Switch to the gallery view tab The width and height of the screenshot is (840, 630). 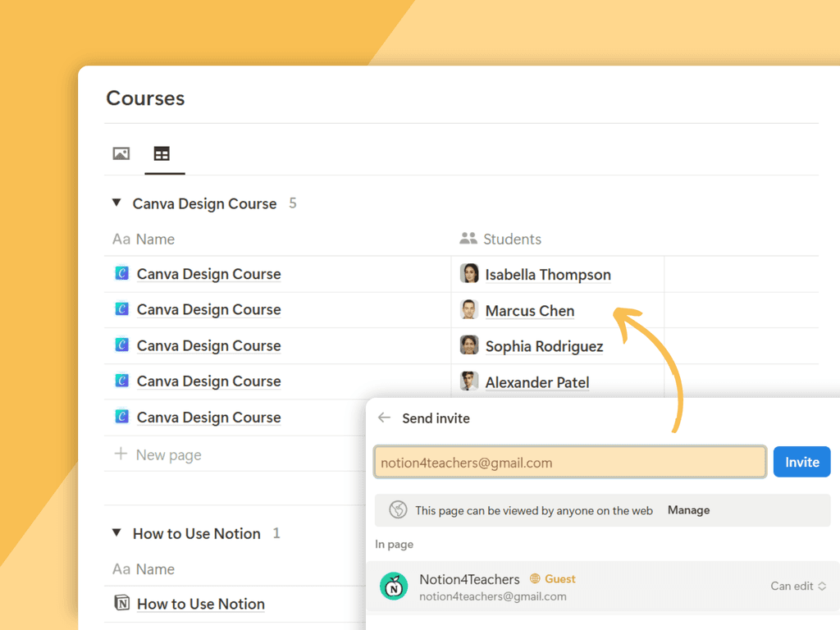pos(121,153)
